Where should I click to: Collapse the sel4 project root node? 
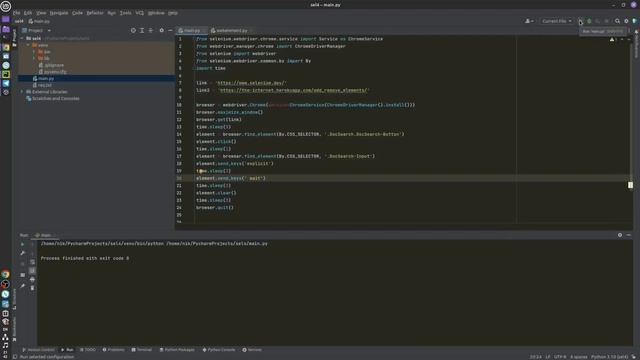(x=22, y=38)
